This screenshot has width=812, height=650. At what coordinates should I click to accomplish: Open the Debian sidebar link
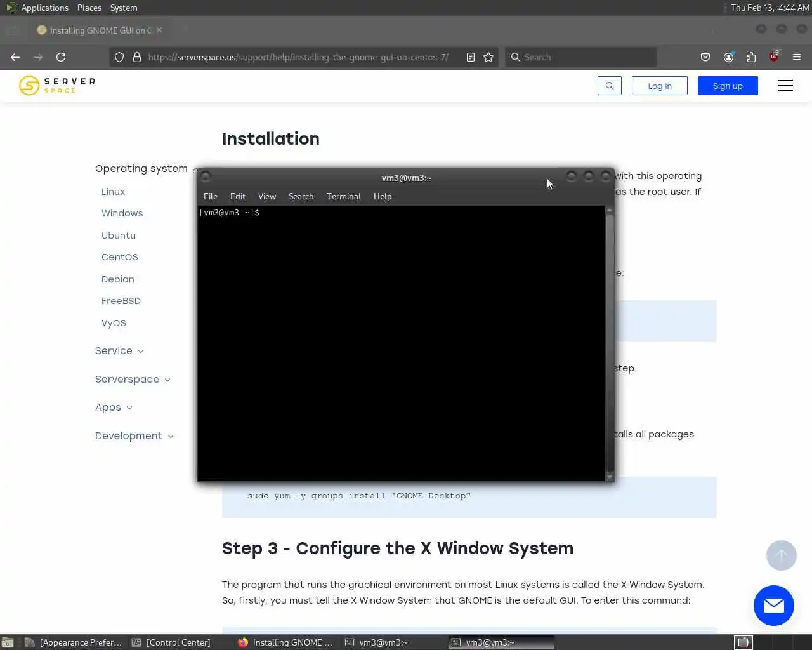click(x=118, y=279)
